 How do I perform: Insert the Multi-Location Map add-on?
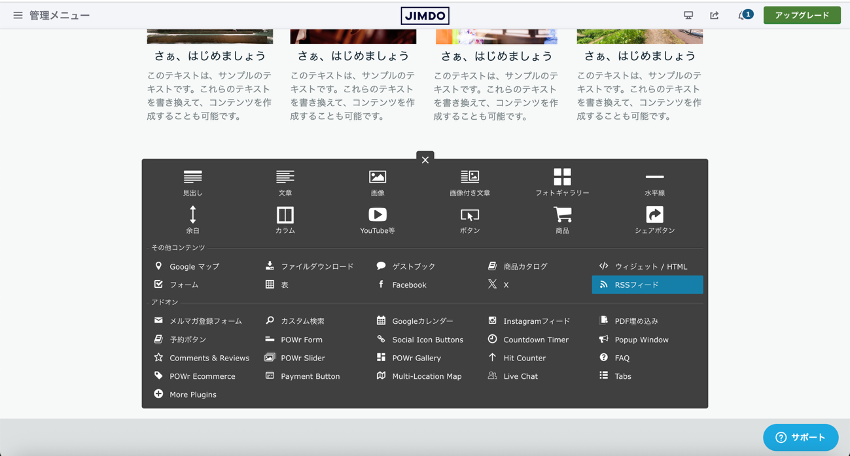[420, 376]
